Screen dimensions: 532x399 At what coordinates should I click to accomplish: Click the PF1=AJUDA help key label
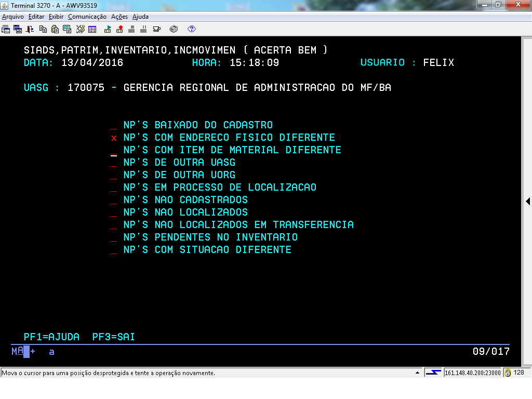click(x=51, y=337)
